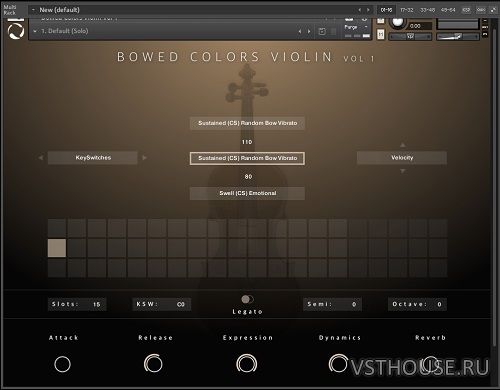This screenshot has width=500, height=390.
Task: Click the Reverb knob
Action: (430, 364)
